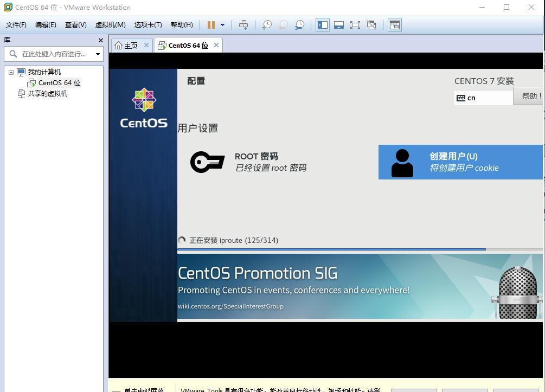545x392 pixels.
Task: Click the 帮助 button in the installer
Action: tap(528, 96)
